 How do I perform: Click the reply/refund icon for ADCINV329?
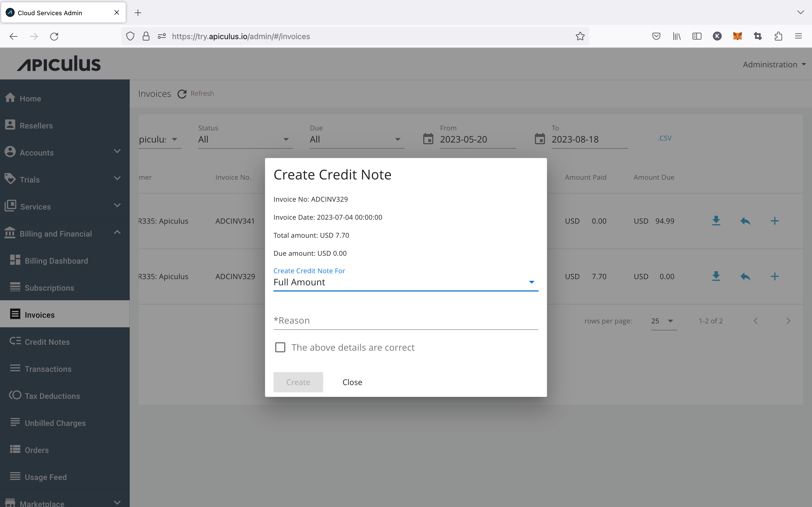745,276
